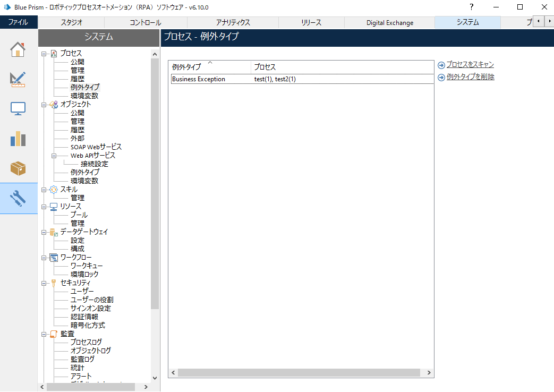Select 例外タイプ under プロセス
The width and height of the screenshot is (554, 392).
85,87
